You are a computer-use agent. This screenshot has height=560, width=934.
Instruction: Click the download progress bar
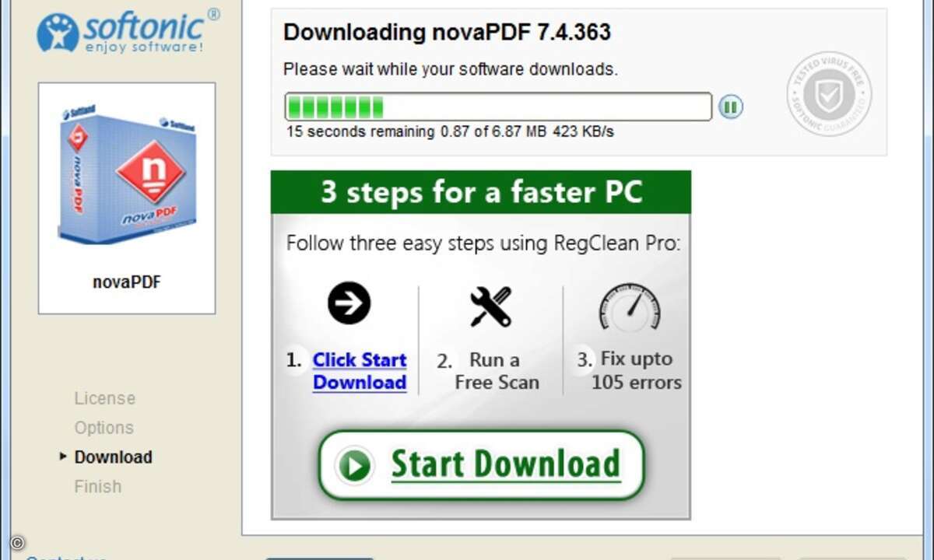tap(498, 107)
